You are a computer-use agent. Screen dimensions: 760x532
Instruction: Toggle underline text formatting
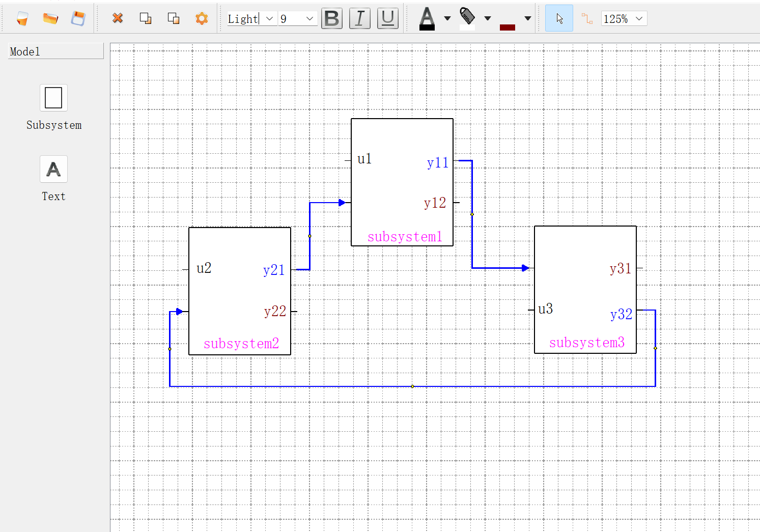pyautogui.click(x=387, y=19)
